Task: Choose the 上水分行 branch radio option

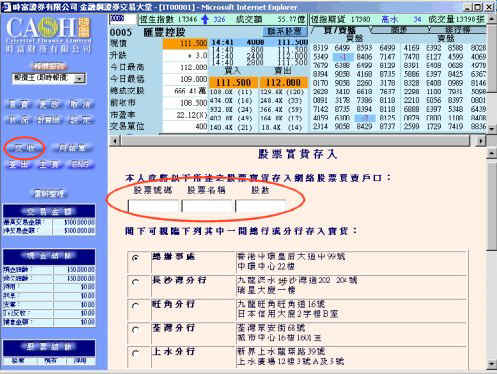Action: coord(135,353)
